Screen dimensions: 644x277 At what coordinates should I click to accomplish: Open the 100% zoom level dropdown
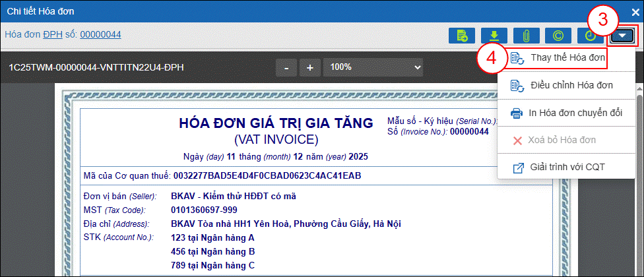373,67
